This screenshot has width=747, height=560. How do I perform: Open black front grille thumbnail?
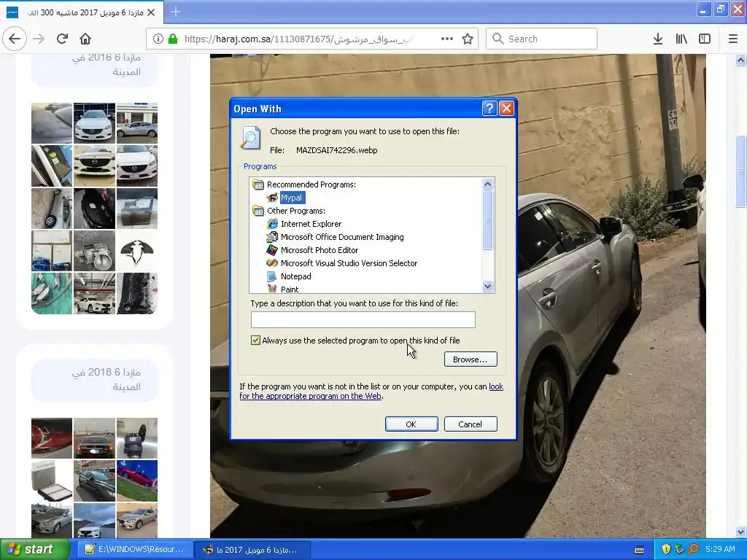(x=94, y=208)
